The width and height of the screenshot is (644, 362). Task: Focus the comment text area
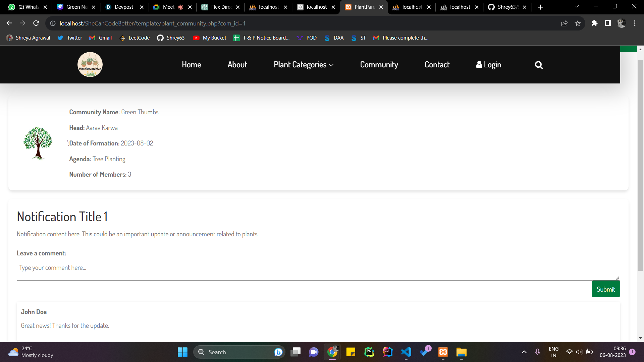pos(318,270)
